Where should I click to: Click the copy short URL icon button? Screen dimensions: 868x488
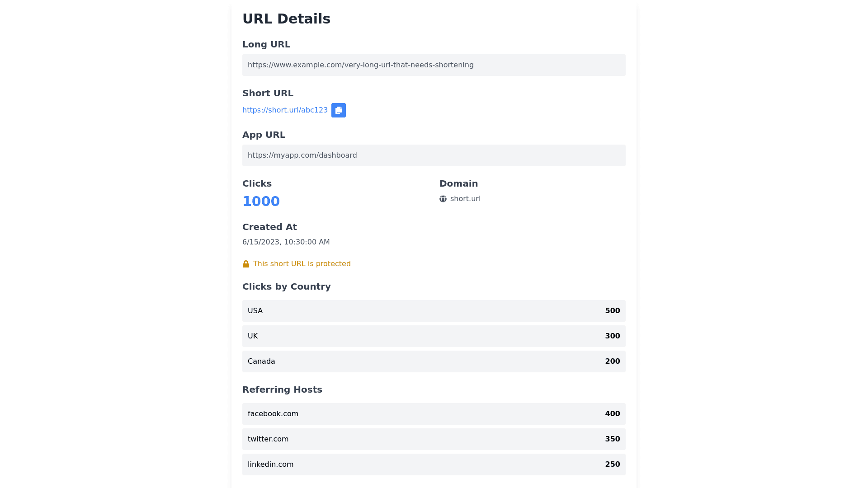(x=339, y=110)
